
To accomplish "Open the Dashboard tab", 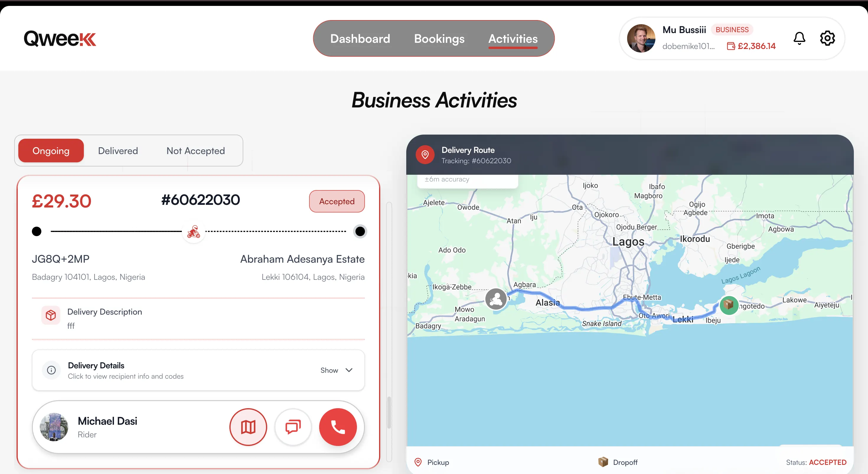I will pyautogui.click(x=360, y=39).
